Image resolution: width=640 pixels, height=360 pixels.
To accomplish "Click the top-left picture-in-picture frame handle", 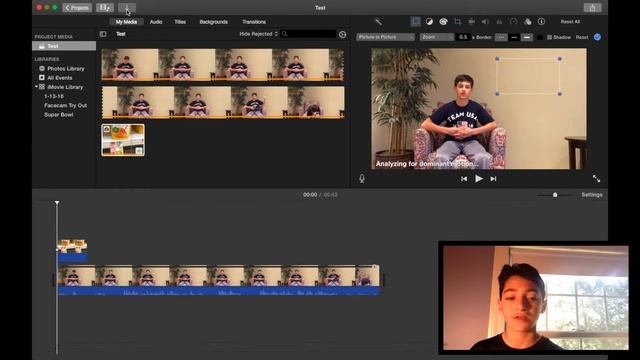I will click(497, 59).
